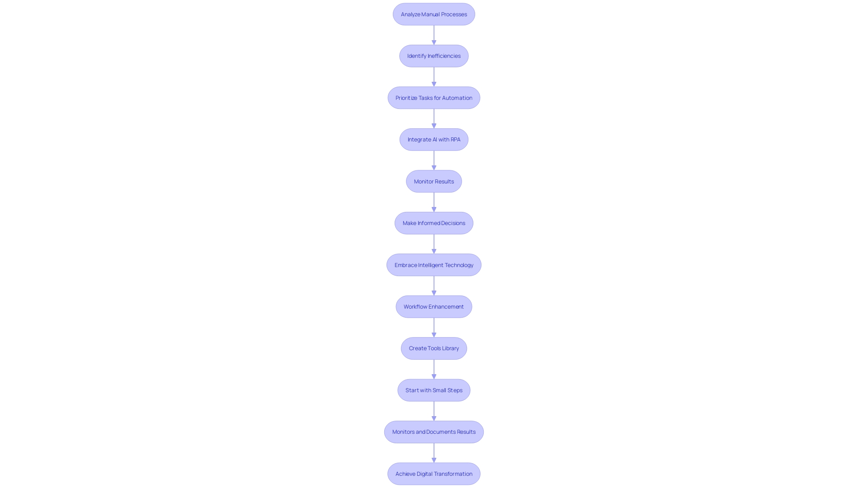Image resolution: width=868 pixels, height=488 pixels.
Task: Toggle the Workflow Enhancement connector arrow
Action: [434, 327]
